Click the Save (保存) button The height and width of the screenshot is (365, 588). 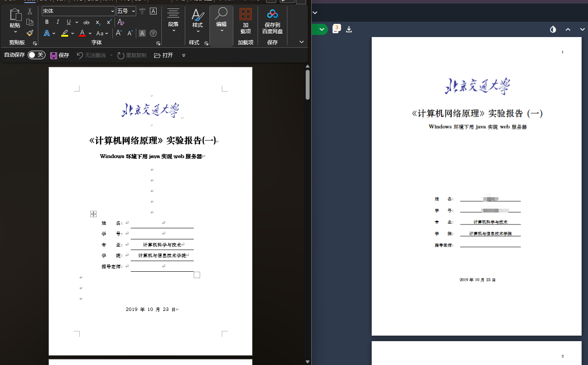point(60,55)
